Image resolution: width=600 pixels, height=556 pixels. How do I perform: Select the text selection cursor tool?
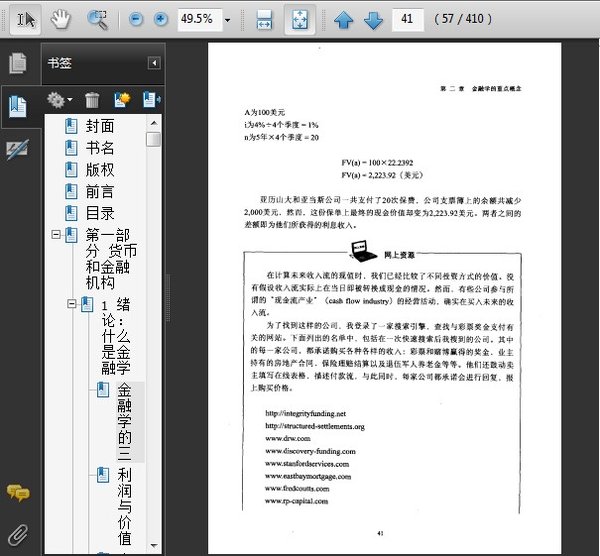(26, 19)
